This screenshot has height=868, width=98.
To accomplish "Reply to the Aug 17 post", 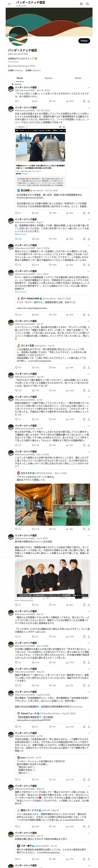I will point(16,239).
